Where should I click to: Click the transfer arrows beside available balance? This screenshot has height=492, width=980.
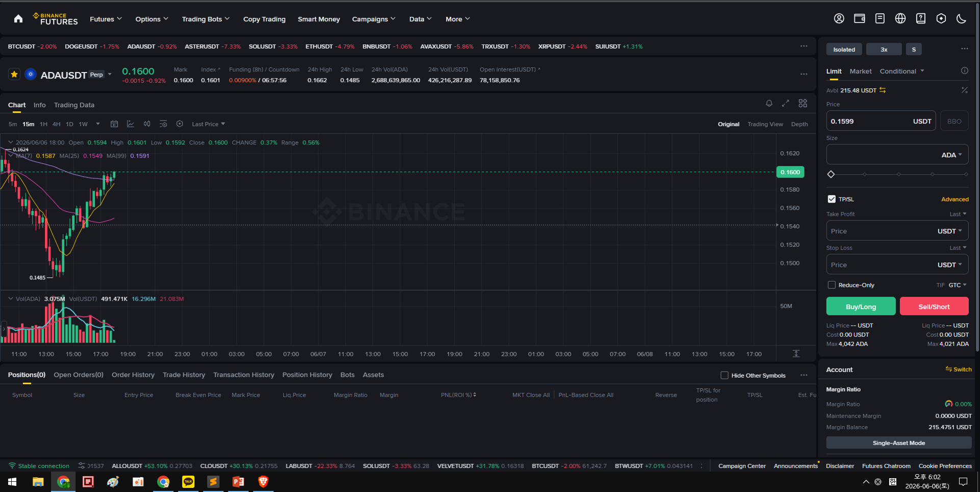[883, 90]
